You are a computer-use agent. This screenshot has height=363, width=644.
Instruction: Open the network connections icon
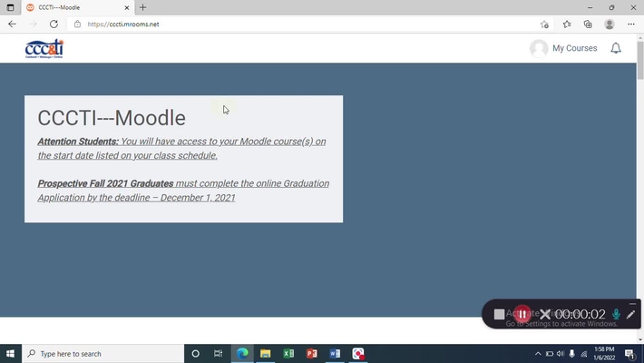click(x=583, y=354)
